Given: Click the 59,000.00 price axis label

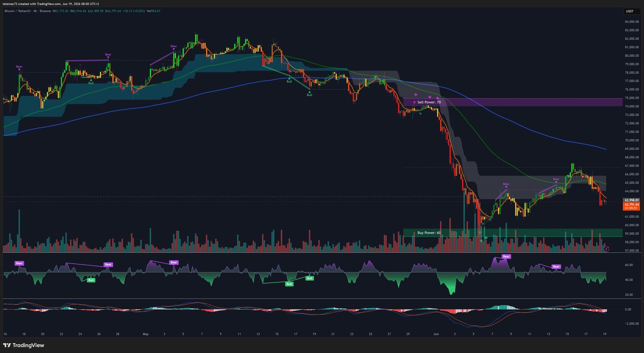Looking at the screenshot, I should point(632,234).
